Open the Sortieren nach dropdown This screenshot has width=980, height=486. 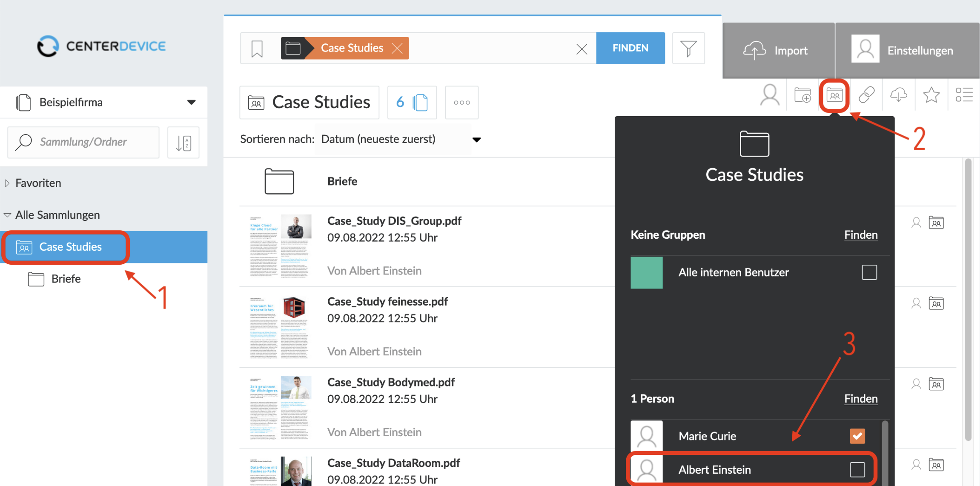click(401, 139)
